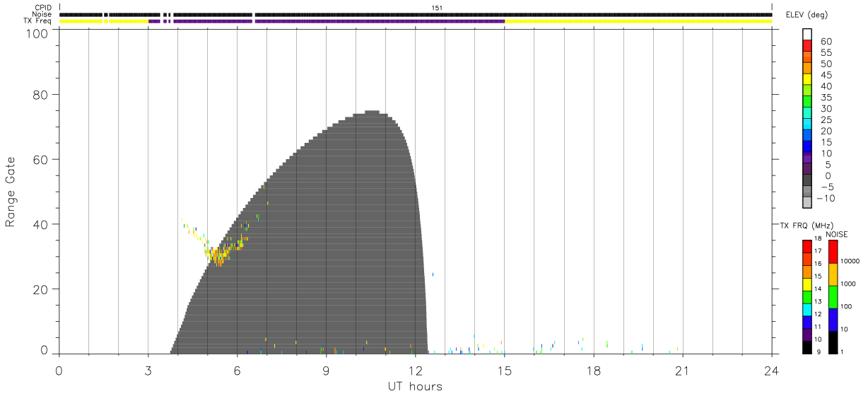Click the '3' tick on UT hours axis
Screen dimensions: 868x401
[148, 370]
